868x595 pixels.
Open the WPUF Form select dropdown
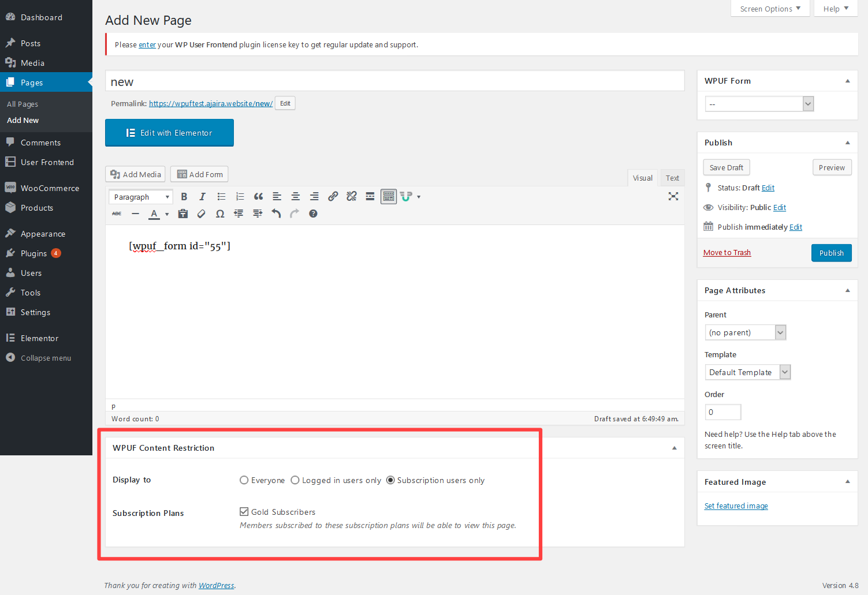coord(759,104)
